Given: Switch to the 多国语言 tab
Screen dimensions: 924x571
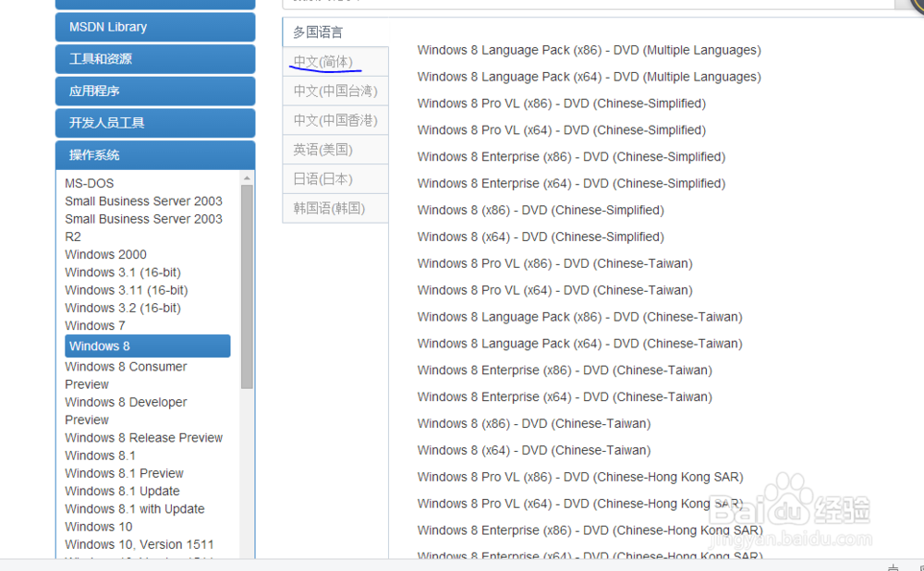Looking at the screenshot, I should point(335,32).
